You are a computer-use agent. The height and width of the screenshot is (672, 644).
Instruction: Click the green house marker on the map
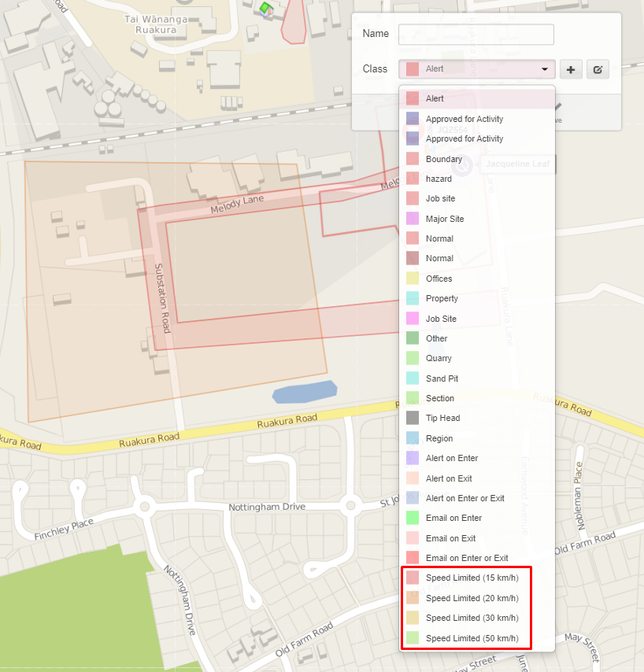266,9
